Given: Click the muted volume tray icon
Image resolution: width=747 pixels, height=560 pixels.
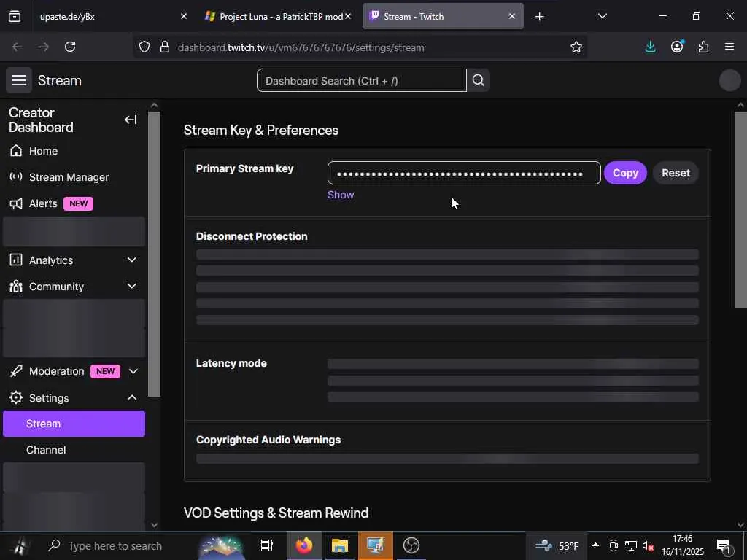Looking at the screenshot, I should click(x=648, y=545).
